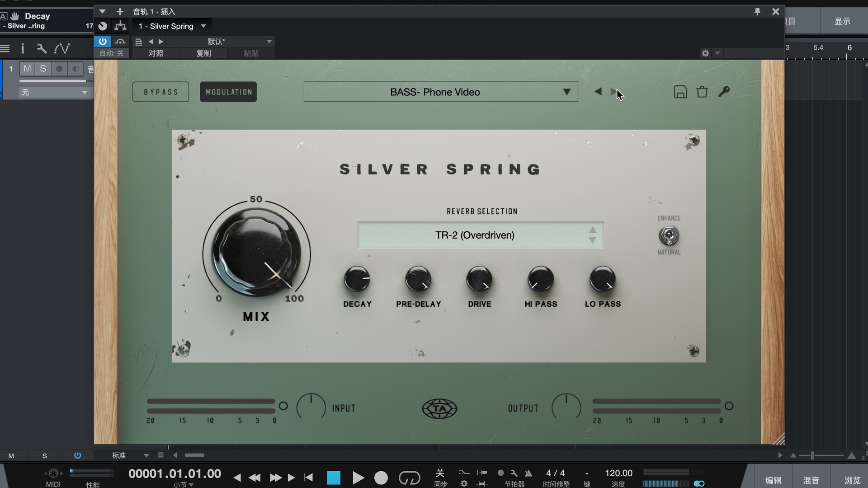The image size is (868, 488).
Task: Click the blue stop button
Action: (x=334, y=478)
